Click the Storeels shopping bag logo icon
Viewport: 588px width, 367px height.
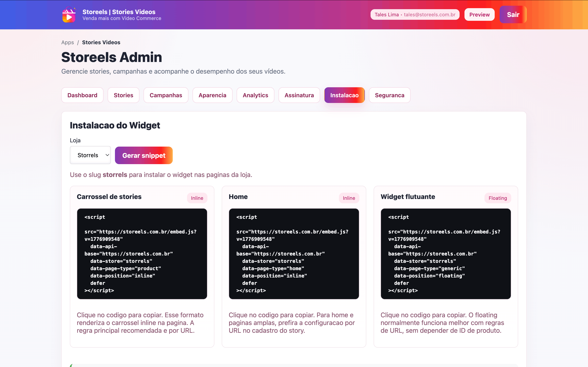[69, 15]
